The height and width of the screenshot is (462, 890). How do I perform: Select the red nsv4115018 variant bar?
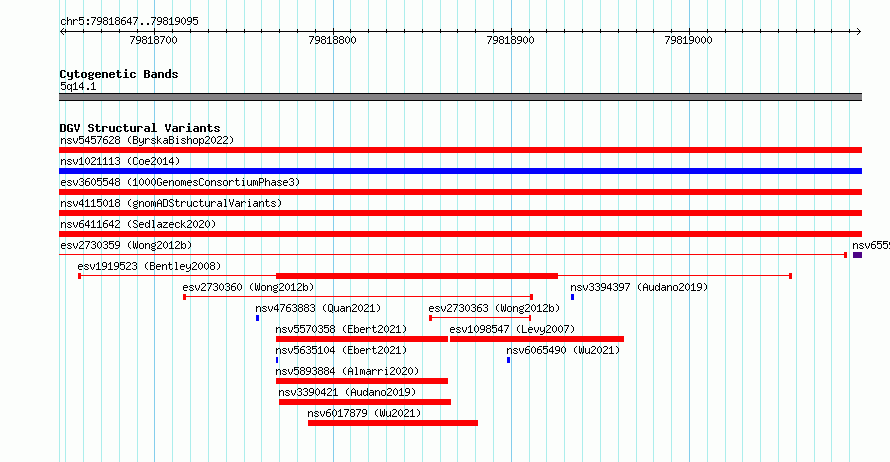pos(460,213)
